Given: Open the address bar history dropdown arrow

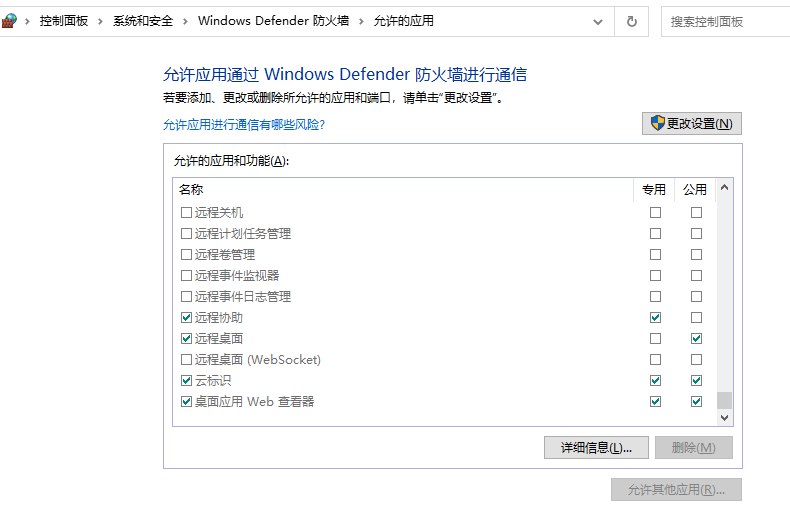Looking at the screenshot, I should coord(598,22).
